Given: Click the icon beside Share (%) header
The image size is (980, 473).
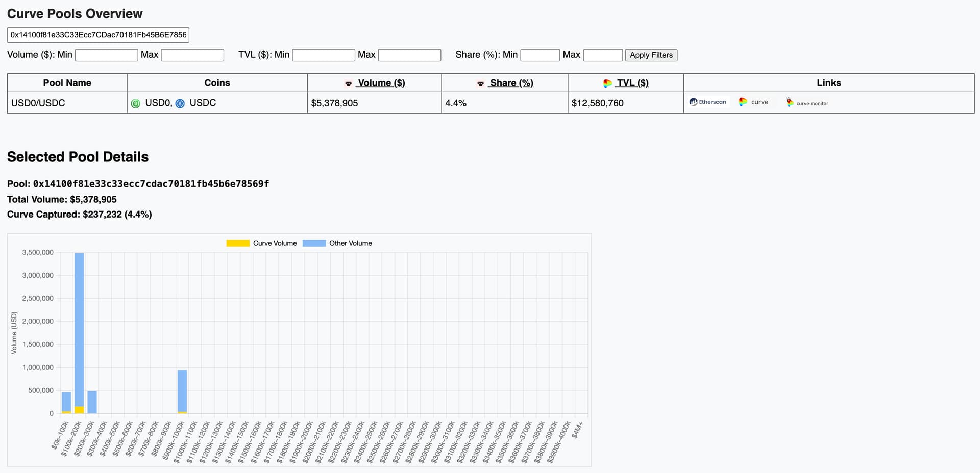Looking at the screenshot, I should point(480,83).
